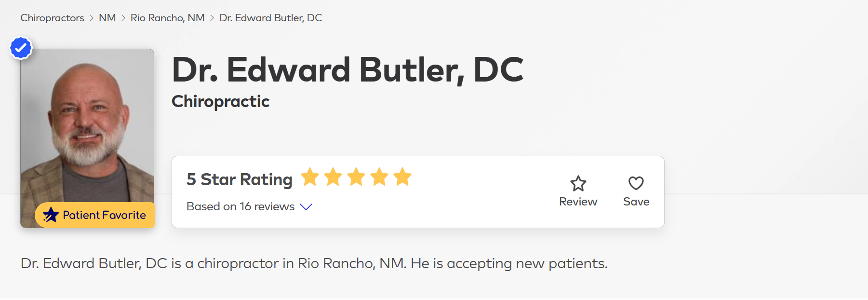The height and width of the screenshot is (300, 868).
Task: Open the Chiropractors breadcrumb link
Action: [x=52, y=18]
